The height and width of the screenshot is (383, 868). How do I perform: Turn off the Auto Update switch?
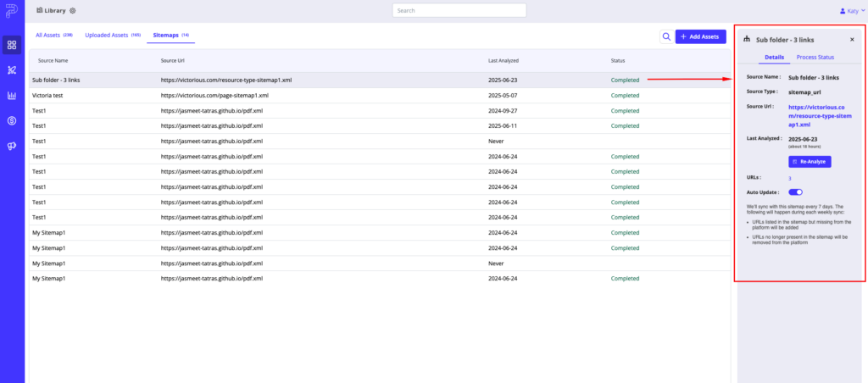pos(795,192)
